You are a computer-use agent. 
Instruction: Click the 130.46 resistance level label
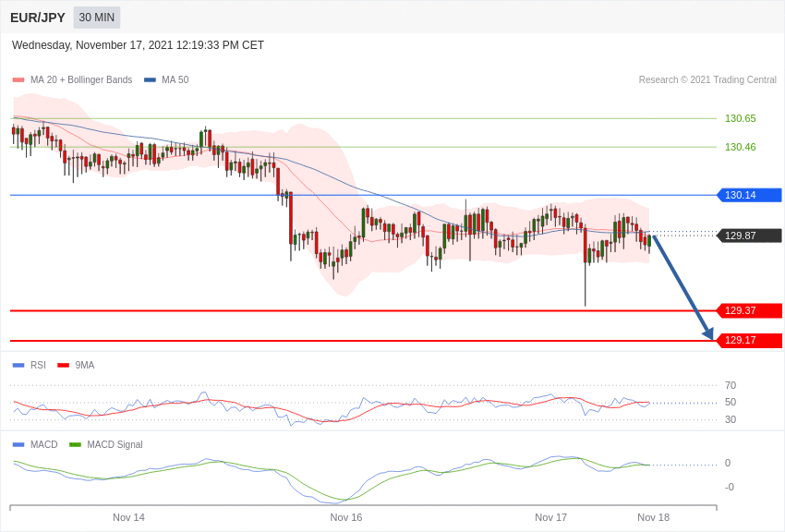click(x=741, y=147)
